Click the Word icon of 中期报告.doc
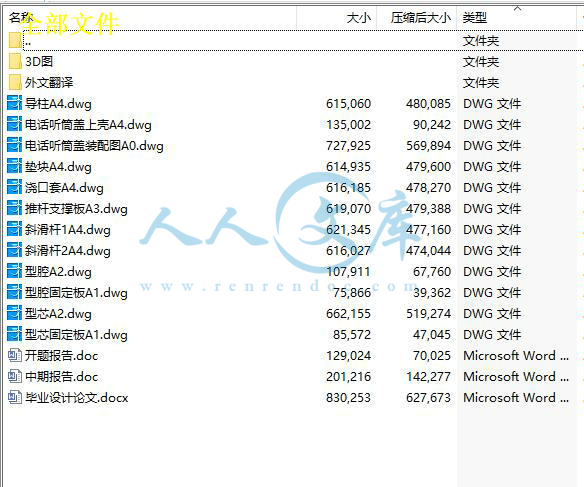Screen dimensions: 584x487 coord(15,376)
